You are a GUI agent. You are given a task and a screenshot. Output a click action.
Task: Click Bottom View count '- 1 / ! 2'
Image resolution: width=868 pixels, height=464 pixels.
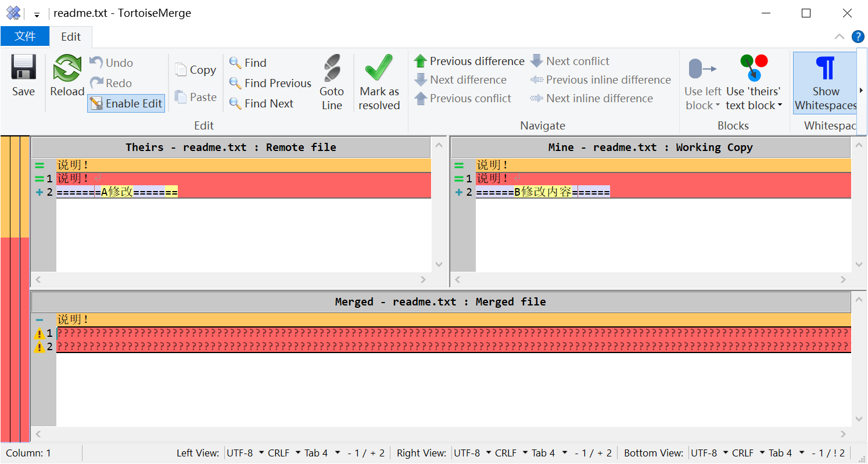(828, 453)
